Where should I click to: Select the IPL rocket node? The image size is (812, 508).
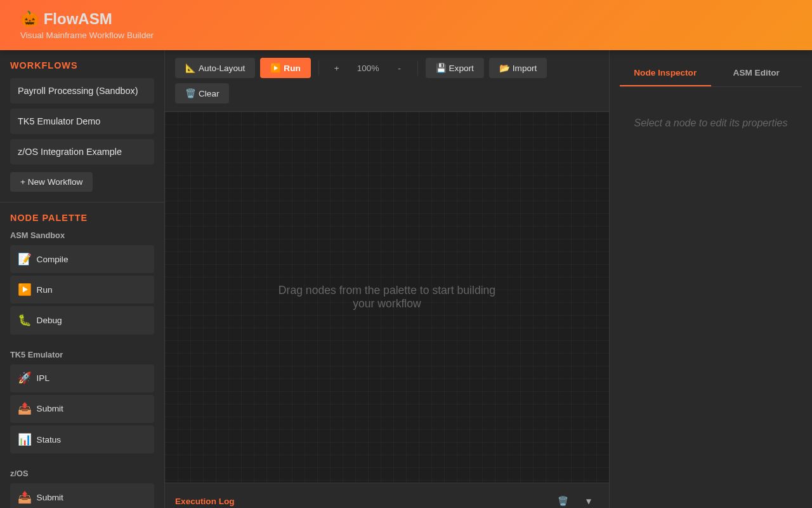(x=82, y=378)
